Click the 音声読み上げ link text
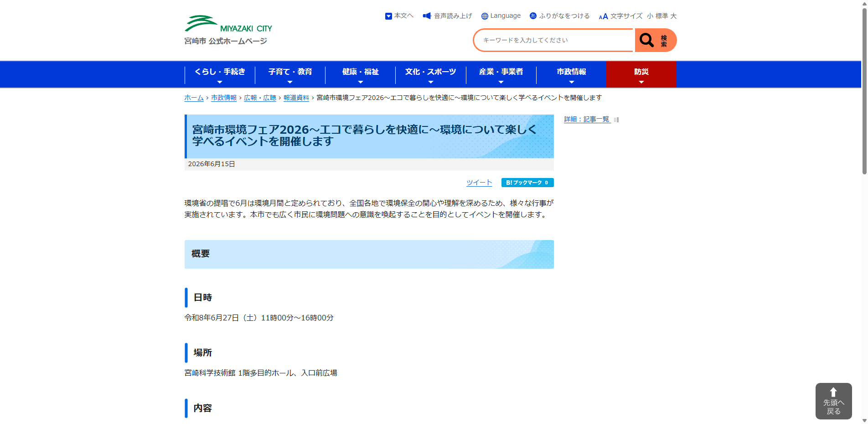Viewport: 868px width, 424px height. [x=453, y=16]
